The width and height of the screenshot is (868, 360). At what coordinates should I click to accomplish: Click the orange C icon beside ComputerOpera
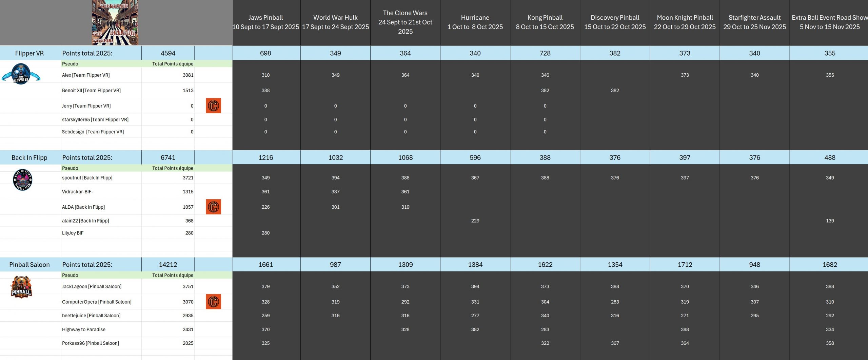pos(213,302)
